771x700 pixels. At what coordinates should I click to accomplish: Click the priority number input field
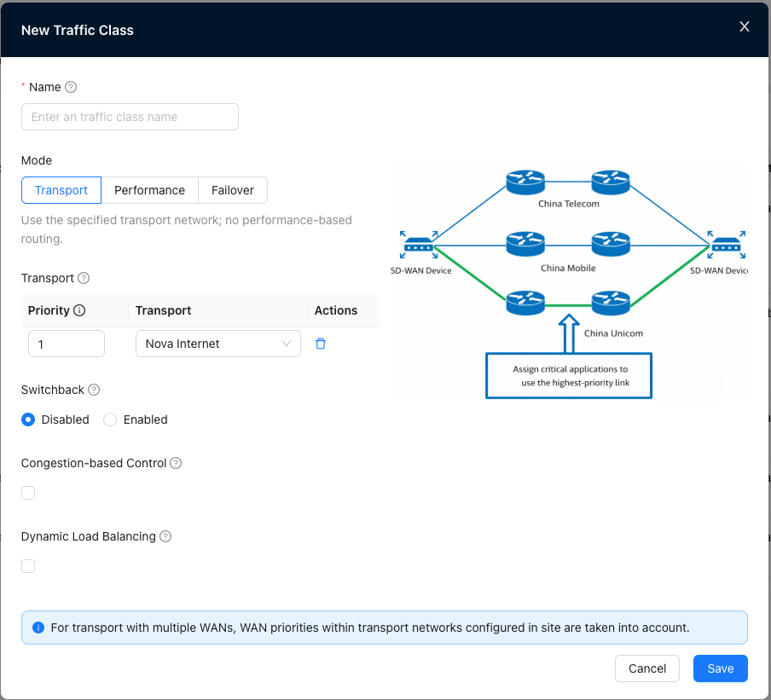(67, 344)
